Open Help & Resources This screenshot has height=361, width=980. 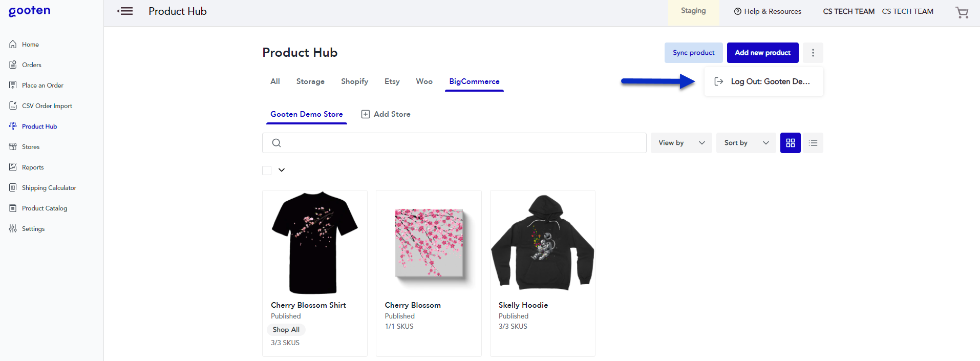pyautogui.click(x=768, y=11)
